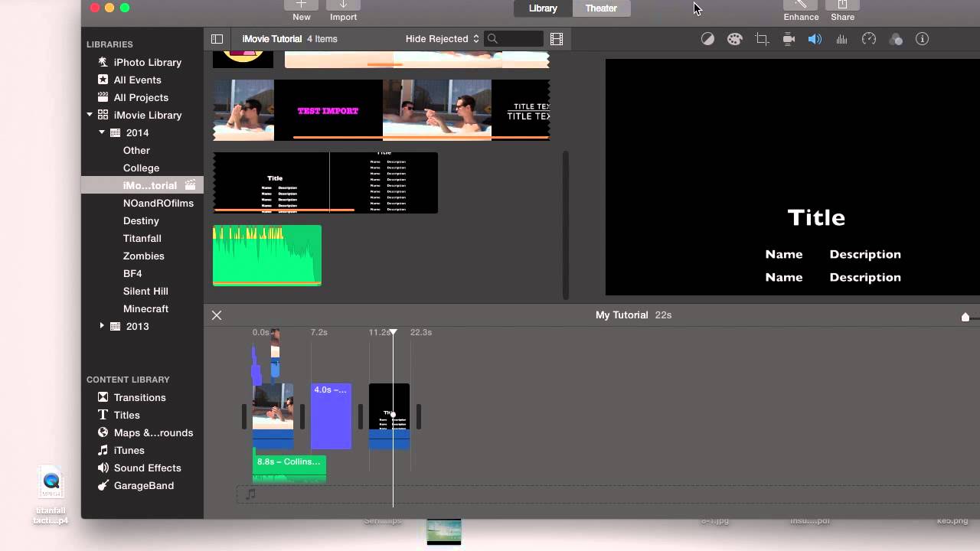Open the filmstrip appearance options
980x551 pixels.
(x=557, y=39)
